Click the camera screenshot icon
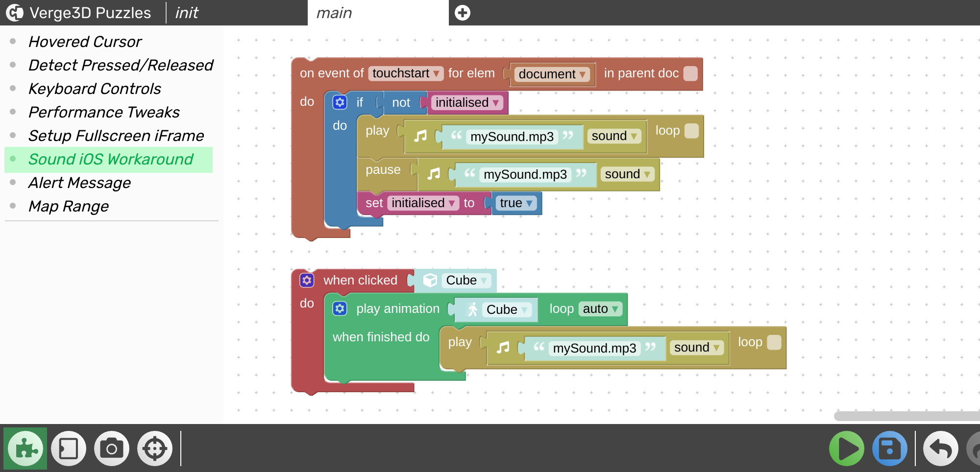The height and width of the screenshot is (472, 980). [112, 448]
